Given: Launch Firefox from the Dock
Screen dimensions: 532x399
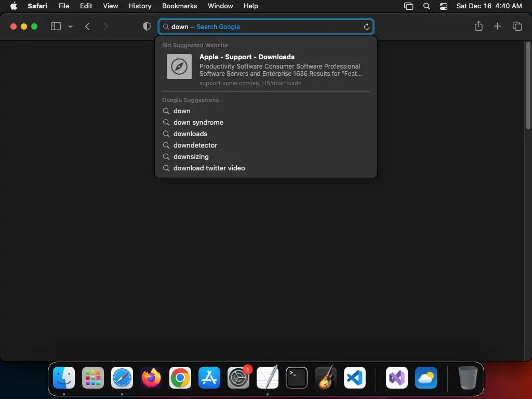Looking at the screenshot, I should click(151, 378).
